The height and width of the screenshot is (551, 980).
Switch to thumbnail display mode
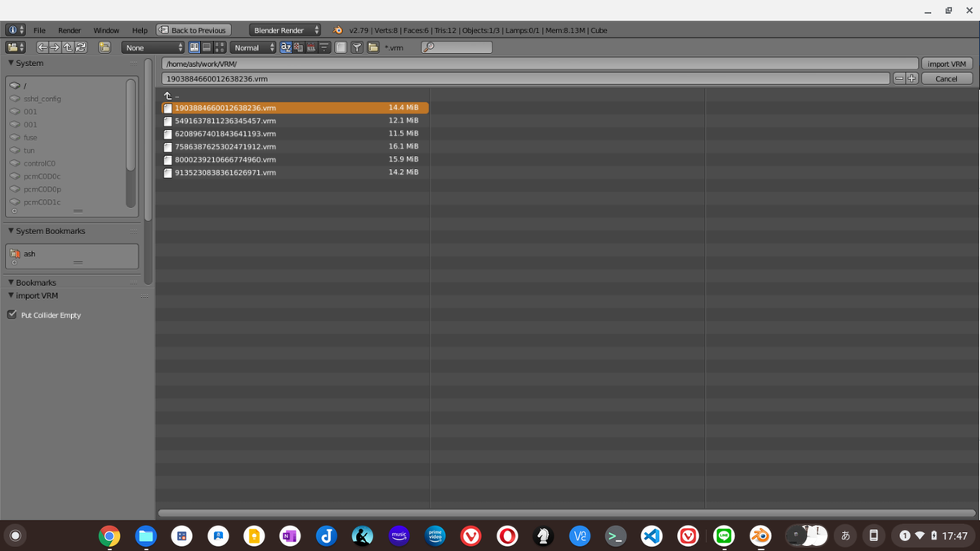(x=220, y=47)
